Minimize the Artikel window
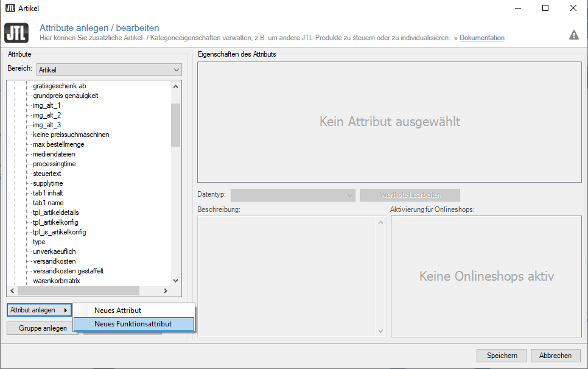 [518, 9]
